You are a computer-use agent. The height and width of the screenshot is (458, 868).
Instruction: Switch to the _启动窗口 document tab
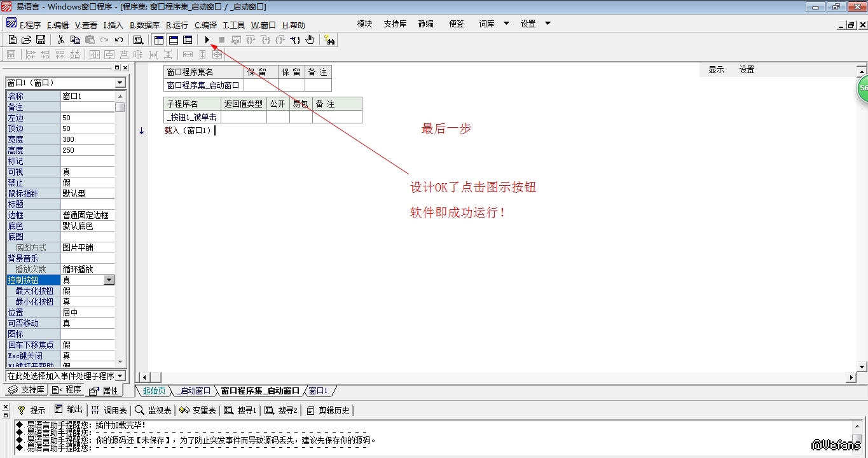[x=194, y=391]
